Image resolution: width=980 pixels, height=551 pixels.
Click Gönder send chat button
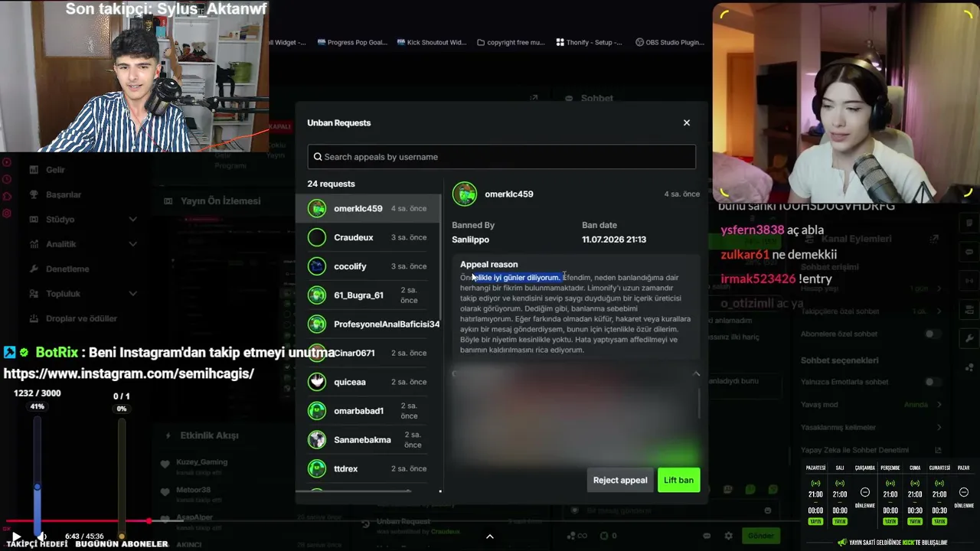tap(760, 536)
